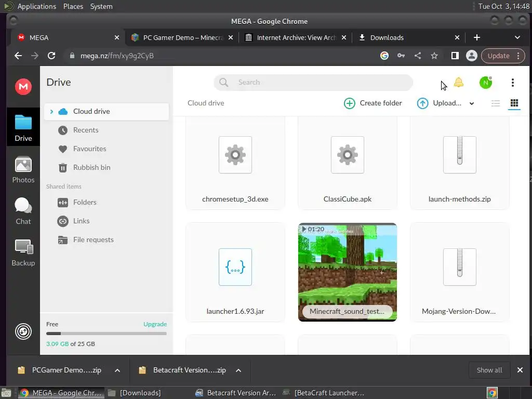Open a new Chrome tab
Image resolution: width=532 pixels, height=399 pixels.
coord(477,37)
